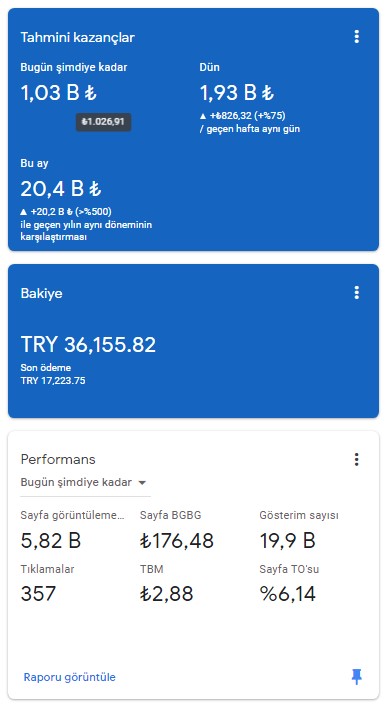
Task: Open the Bakiye card three-dot menu
Action: [356, 293]
